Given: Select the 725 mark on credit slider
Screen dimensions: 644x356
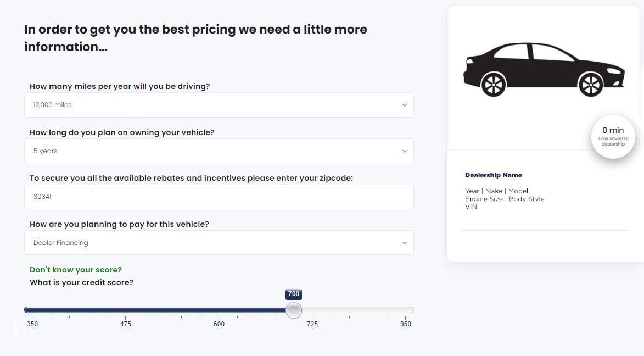Looking at the screenshot, I should pos(312,324).
